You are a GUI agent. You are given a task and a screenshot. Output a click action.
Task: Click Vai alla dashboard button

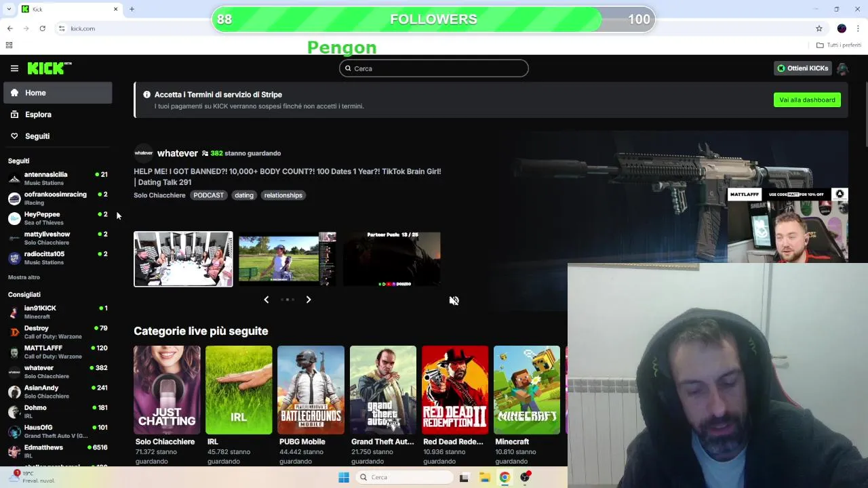(x=807, y=100)
